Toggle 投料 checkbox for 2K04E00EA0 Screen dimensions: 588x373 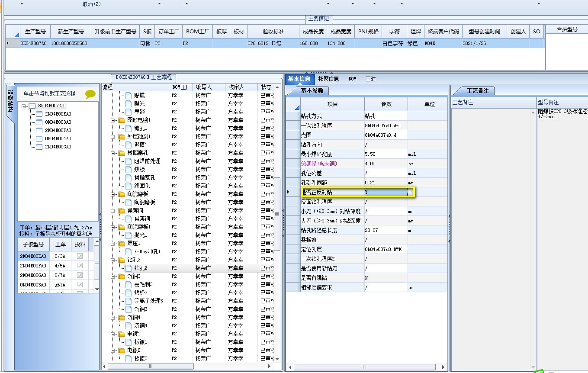pyautogui.click(x=79, y=256)
